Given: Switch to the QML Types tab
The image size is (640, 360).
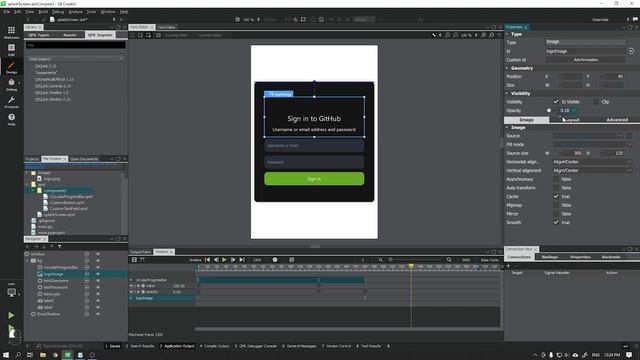Looking at the screenshot, I should (x=39, y=35).
